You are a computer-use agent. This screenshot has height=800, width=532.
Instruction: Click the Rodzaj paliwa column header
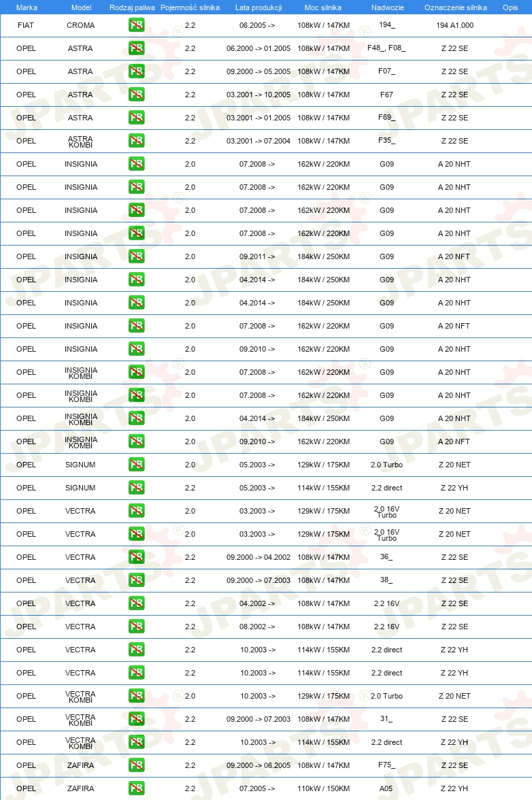tap(132, 7)
